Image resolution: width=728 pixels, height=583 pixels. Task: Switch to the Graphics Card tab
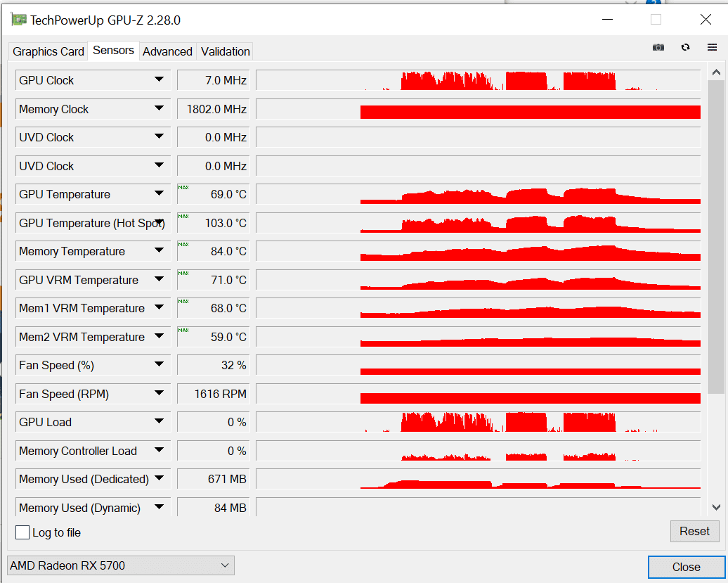click(48, 51)
